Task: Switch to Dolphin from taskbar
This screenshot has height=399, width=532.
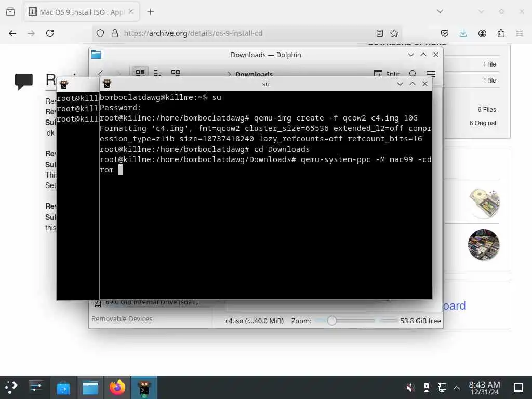Action: point(90,388)
